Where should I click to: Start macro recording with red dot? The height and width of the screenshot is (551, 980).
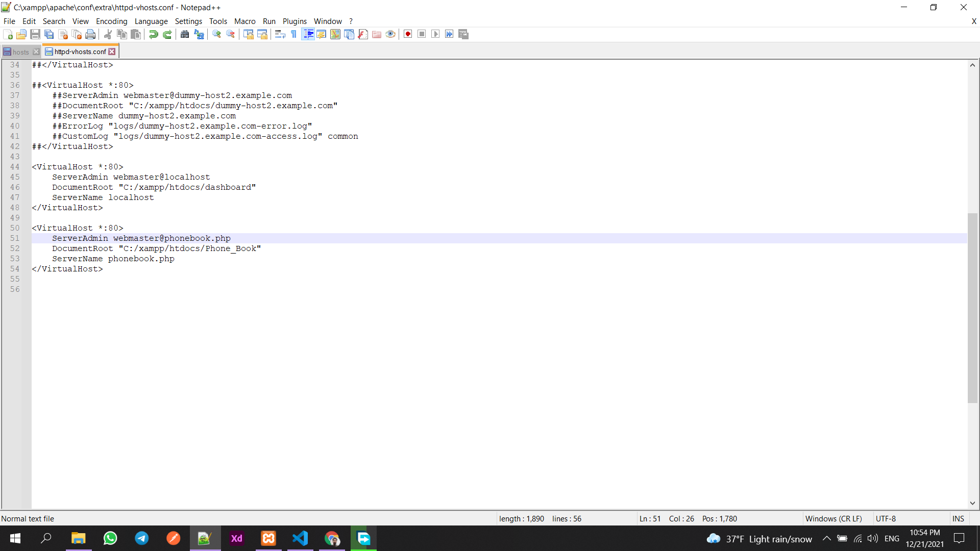click(x=408, y=34)
